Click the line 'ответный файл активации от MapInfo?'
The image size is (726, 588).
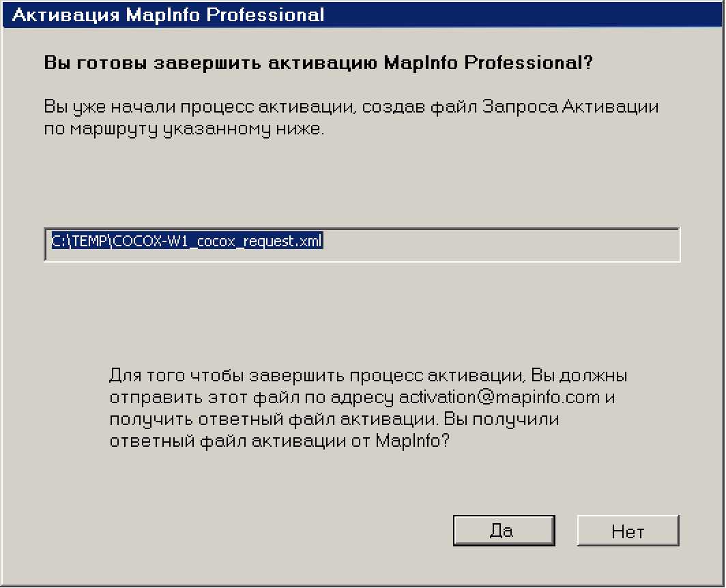pos(280,441)
